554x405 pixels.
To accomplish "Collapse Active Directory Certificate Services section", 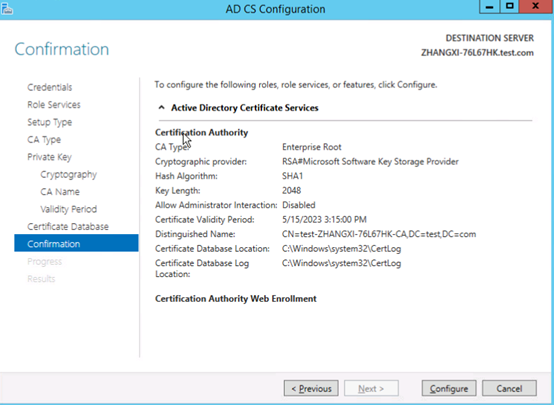I will (x=161, y=107).
